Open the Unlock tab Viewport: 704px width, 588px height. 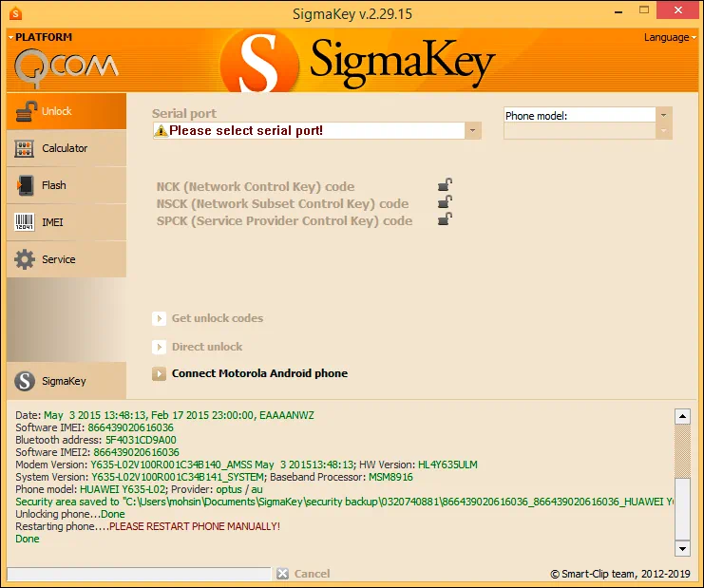(x=67, y=111)
